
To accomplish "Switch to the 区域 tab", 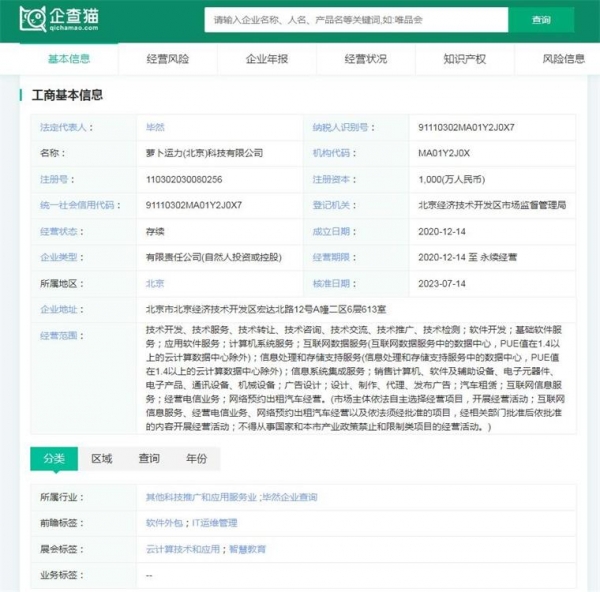I will [102, 459].
